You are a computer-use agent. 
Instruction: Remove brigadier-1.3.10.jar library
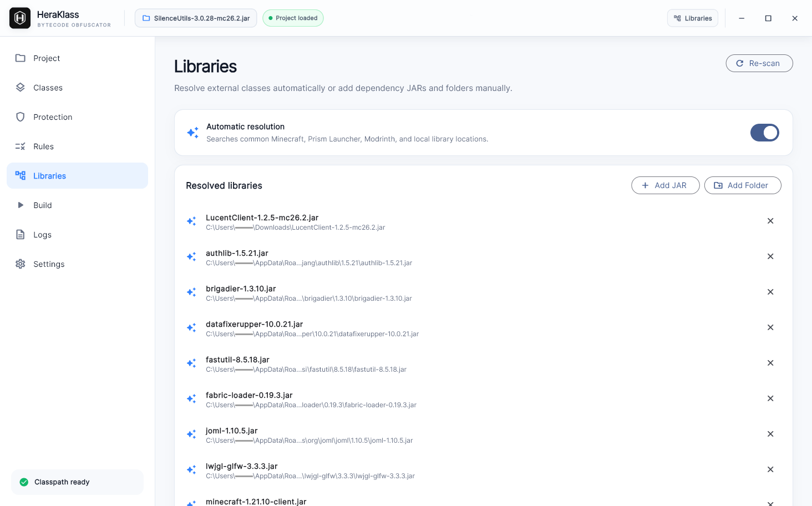[x=770, y=292]
